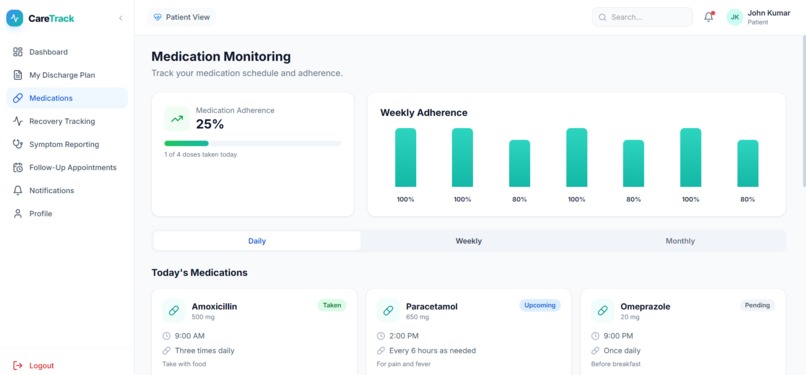Screen dimensions: 806x375
Task: Click the page vertical scrollbar
Action: [x=803, y=110]
